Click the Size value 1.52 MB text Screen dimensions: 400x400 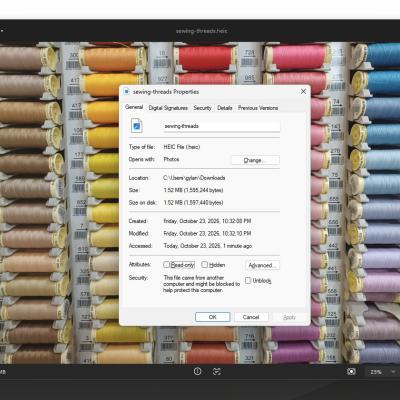193,190
